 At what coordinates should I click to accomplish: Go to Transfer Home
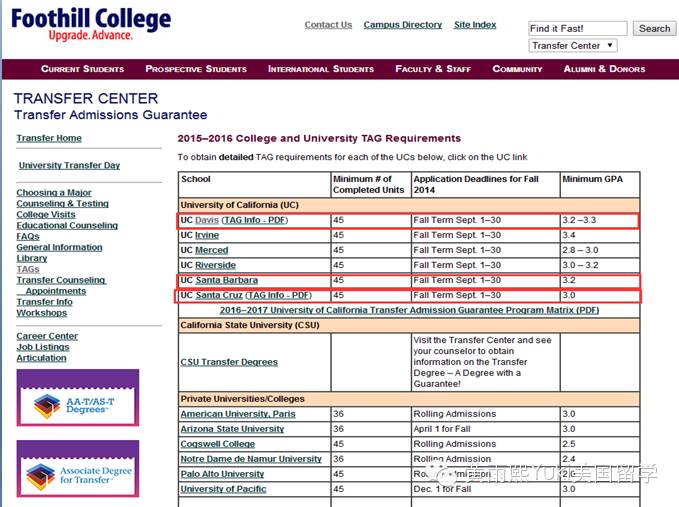click(49, 138)
